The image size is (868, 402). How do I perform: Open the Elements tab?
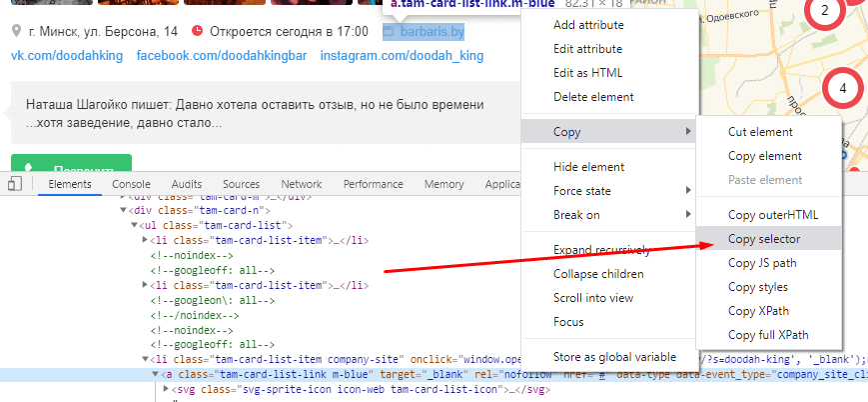[x=70, y=184]
